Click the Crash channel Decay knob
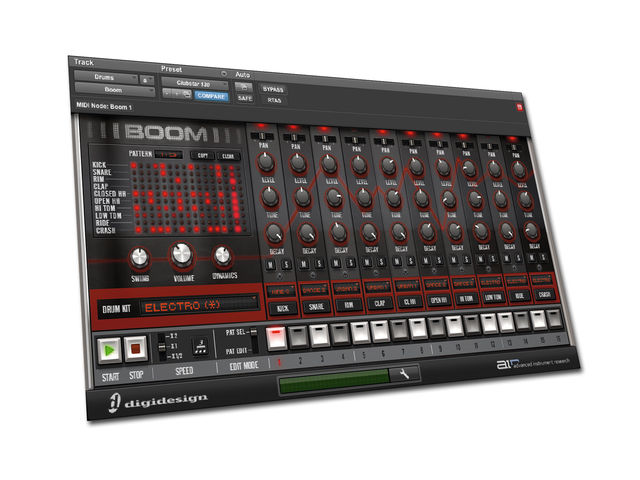 point(531,231)
